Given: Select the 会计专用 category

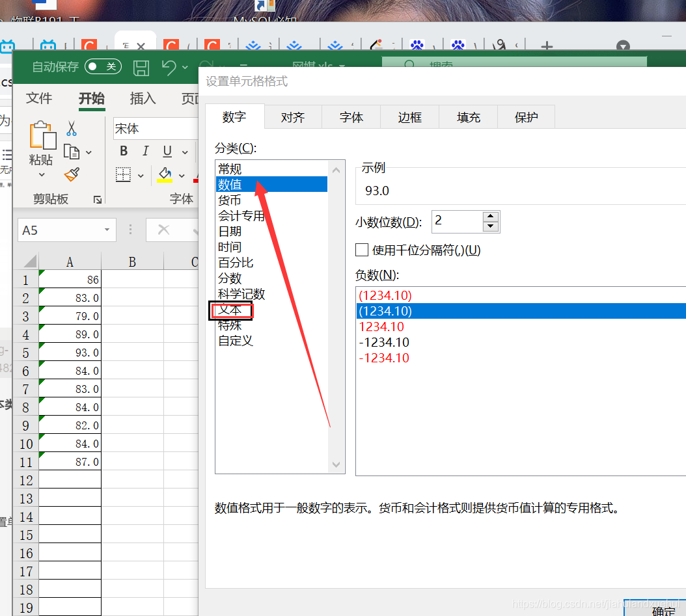Looking at the screenshot, I should click(271, 215).
